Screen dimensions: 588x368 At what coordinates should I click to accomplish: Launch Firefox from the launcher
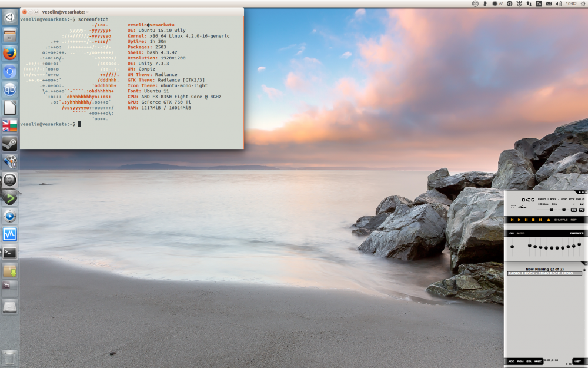(10, 54)
